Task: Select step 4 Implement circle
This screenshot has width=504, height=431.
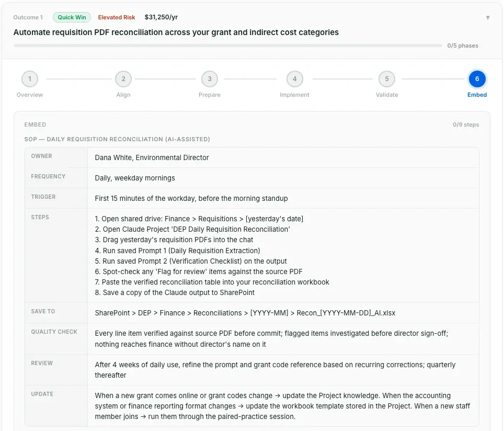Action: pos(294,78)
